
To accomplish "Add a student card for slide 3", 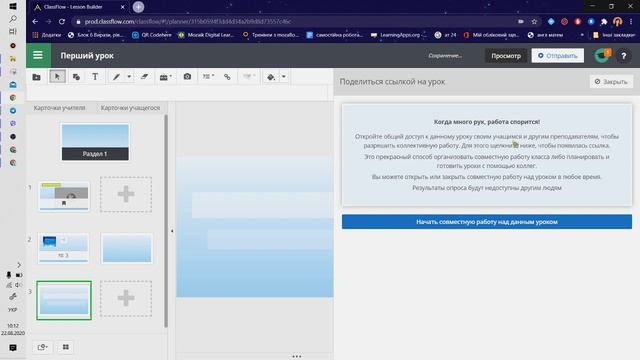I will [126, 298].
